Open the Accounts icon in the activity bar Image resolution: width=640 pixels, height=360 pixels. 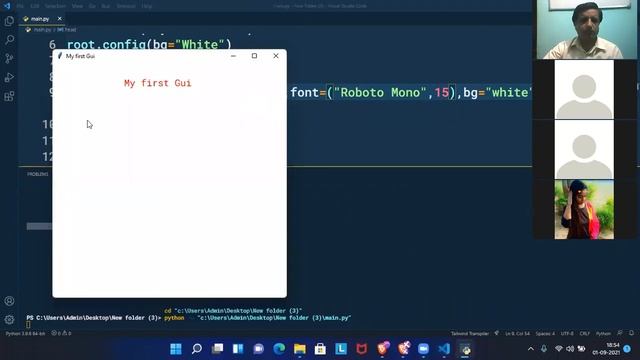tap(9, 301)
